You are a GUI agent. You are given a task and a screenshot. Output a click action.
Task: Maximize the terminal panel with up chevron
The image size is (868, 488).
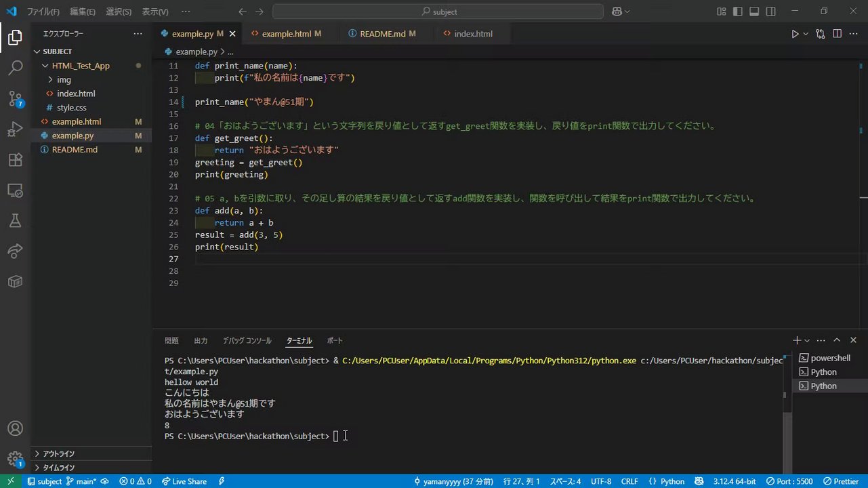pyautogui.click(x=837, y=340)
